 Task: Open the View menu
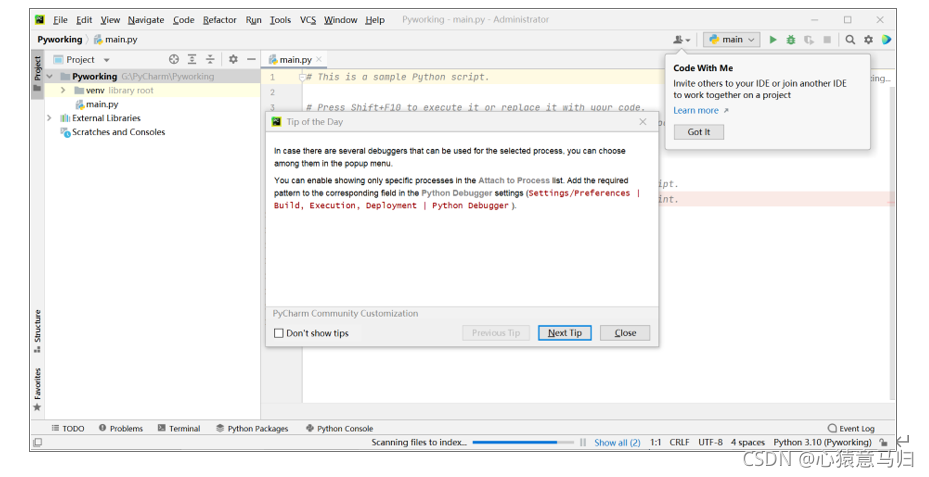pos(110,20)
